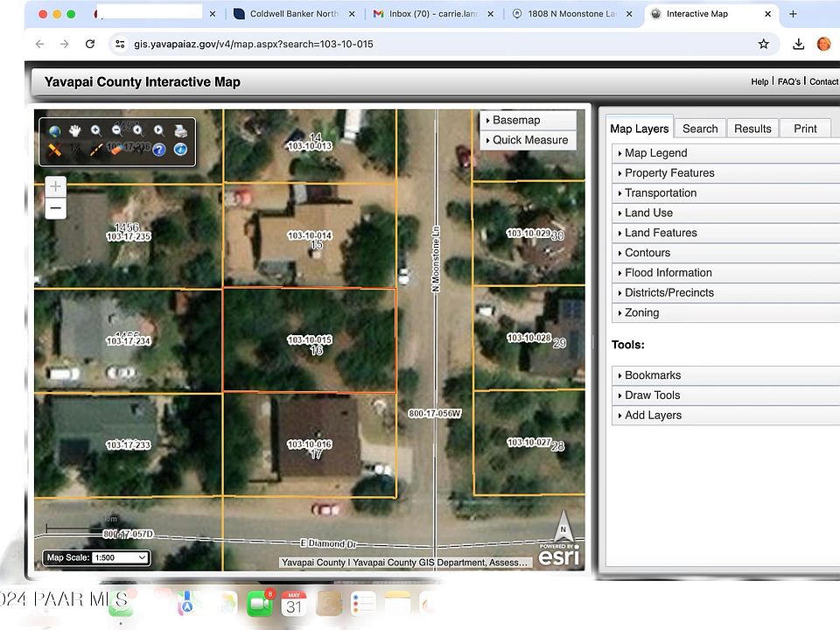The width and height of the screenshot is (840, 630).
Task: Open browser downloads
Action: click(x=798, y=44)
